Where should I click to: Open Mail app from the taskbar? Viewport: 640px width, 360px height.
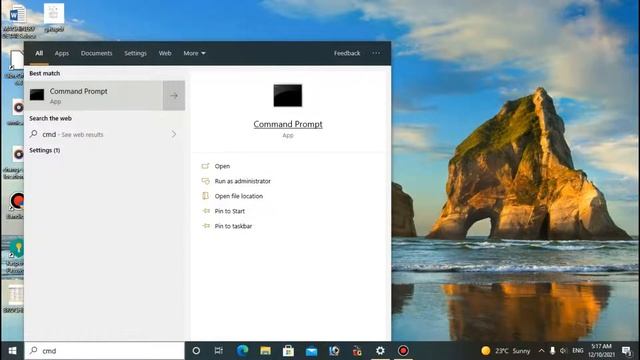pyautogui.click(x=311, y=351)
